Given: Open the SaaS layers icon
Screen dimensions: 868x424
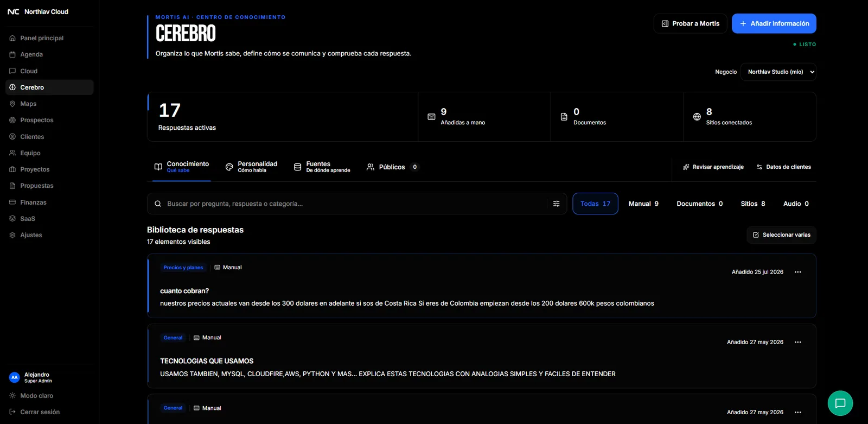Looking at the screenshot, I should 12,219.
